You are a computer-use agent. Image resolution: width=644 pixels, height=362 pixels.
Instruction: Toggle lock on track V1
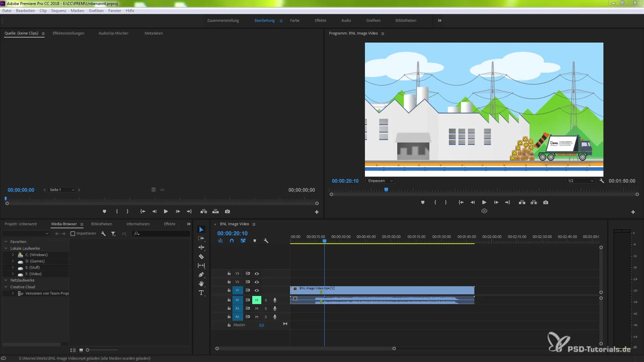point(229,290)
